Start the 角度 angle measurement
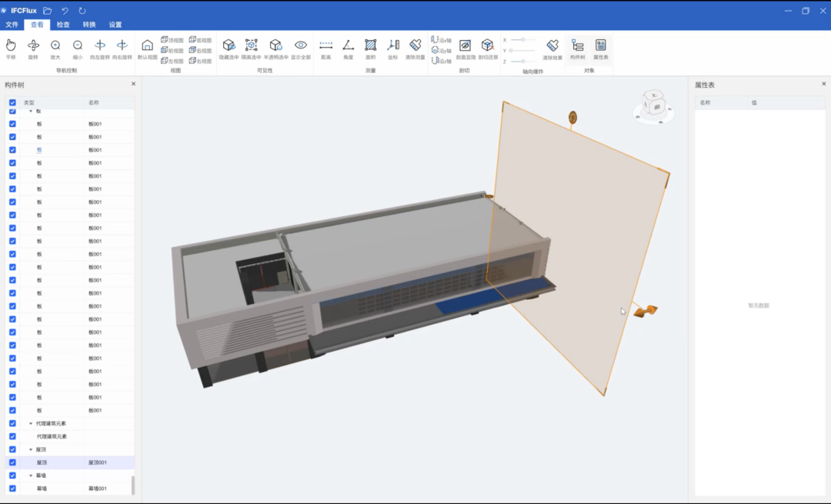The image size is (831, 504). coord(349,48)
